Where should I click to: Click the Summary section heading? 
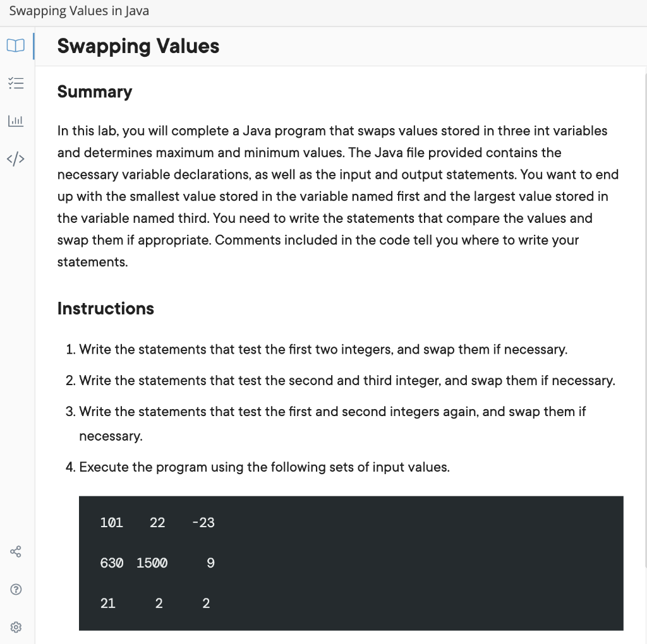coord(95,92)
